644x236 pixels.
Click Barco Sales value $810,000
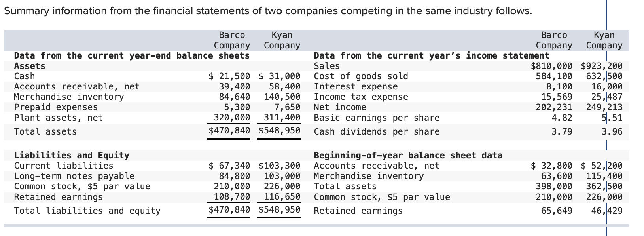pos(551,66)
